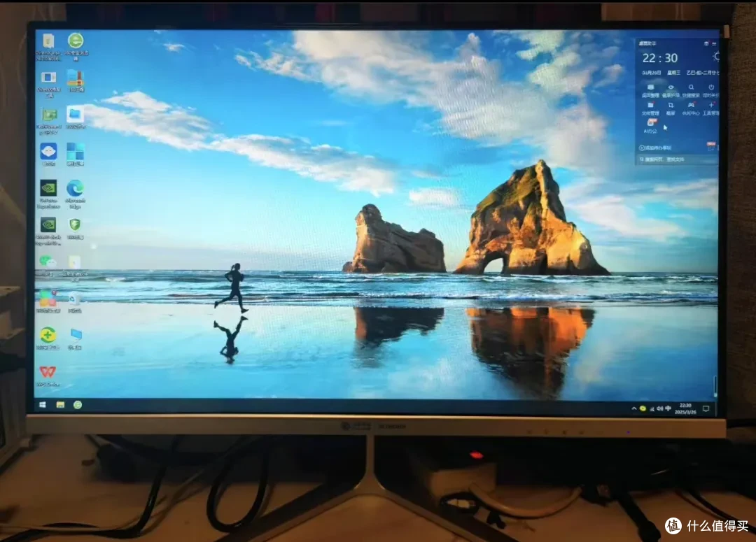Open the 360 Zip archive shortcut
This screenshot has height=542, width=756.
(76, 81)
